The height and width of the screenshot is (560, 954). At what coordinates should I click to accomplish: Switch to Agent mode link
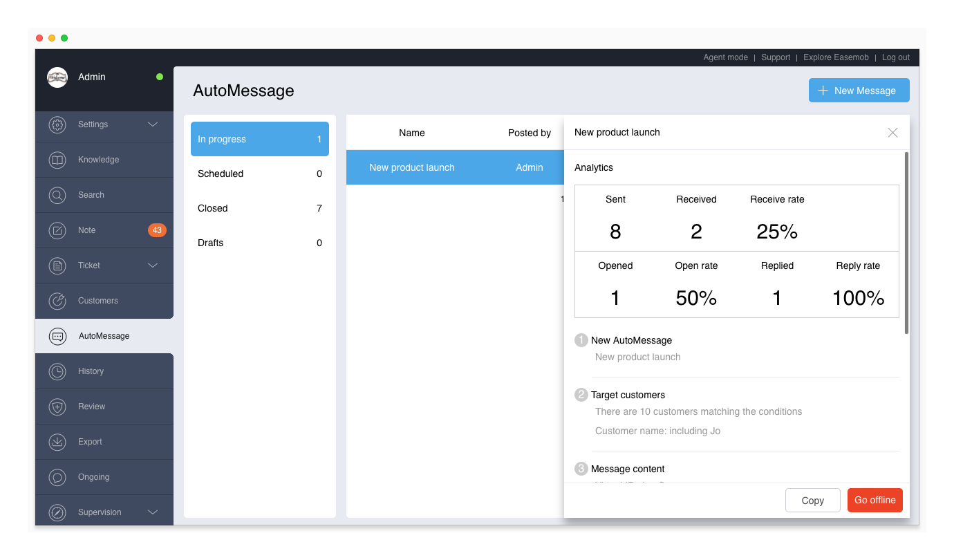pos(725,57)
